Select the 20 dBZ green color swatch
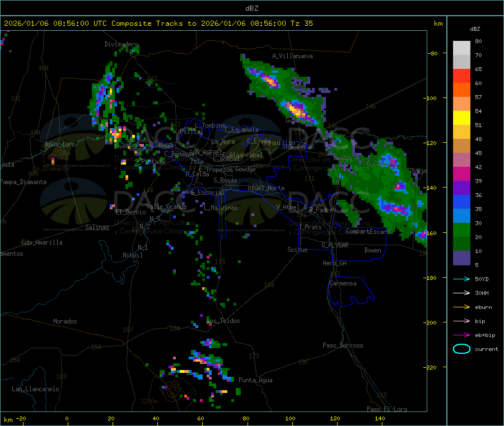 click(x=461, y=230)
